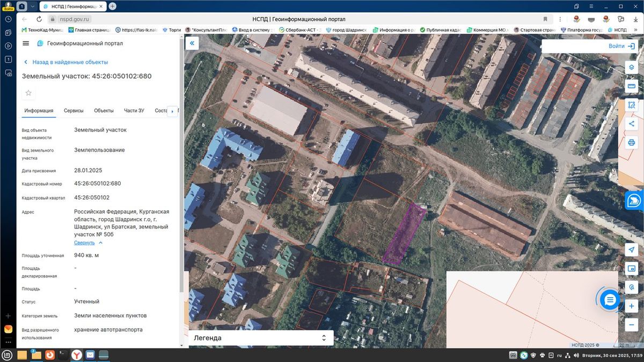This screenshot has height=362, width=644.
Task: Click the ru keyboard layout indicator
Action: 559,355
